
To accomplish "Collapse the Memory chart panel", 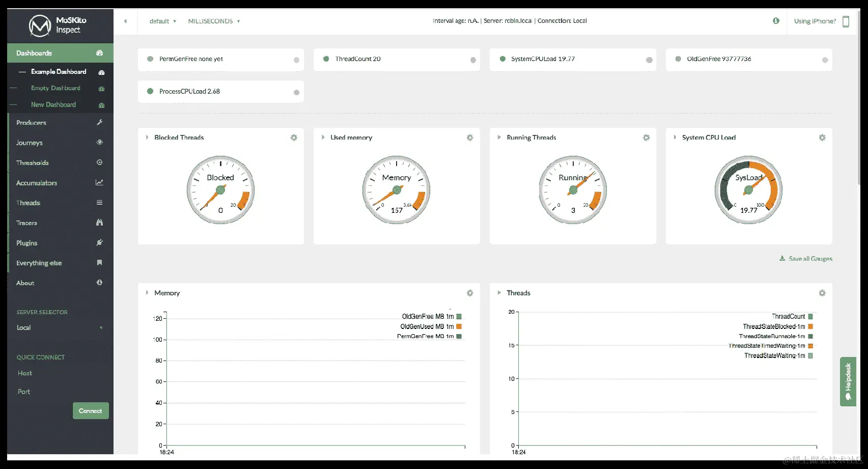I will point(147,293).
